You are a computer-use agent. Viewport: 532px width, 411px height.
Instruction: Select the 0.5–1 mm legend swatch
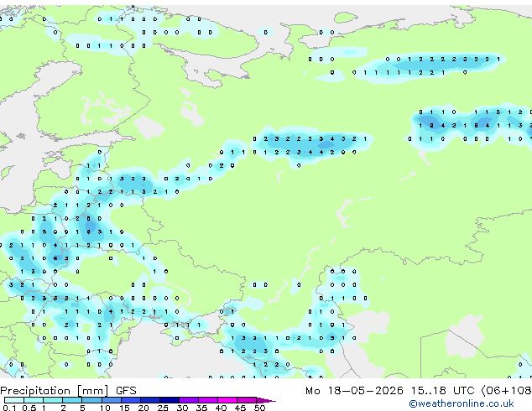(34, 400)
